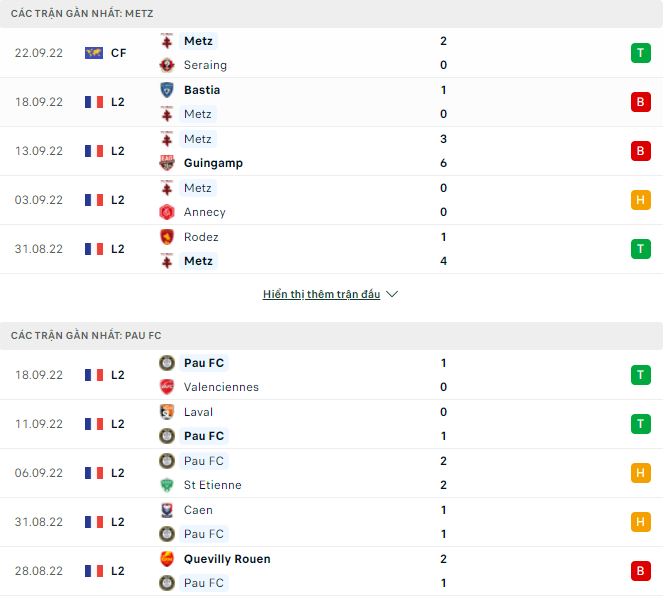Expand more matches with the chevron arrow
This screenshot has height=600, width=671.
(392, 295)
